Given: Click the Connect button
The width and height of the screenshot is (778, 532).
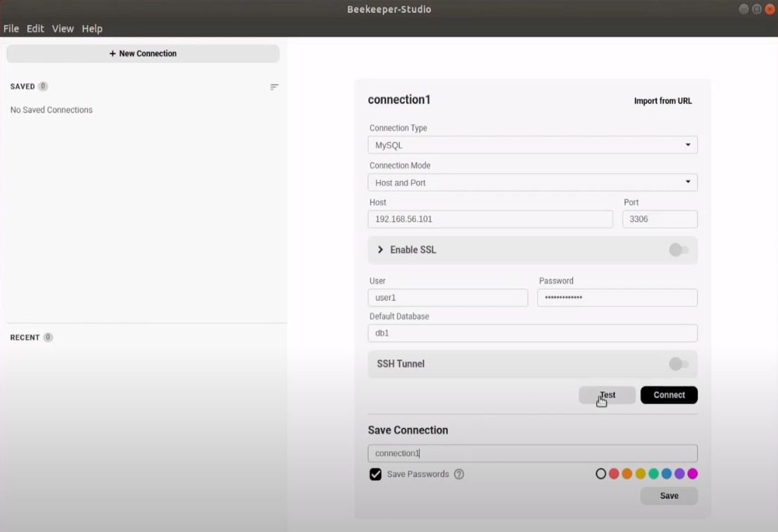Looking at the screenshot, I should coord(669,395).
